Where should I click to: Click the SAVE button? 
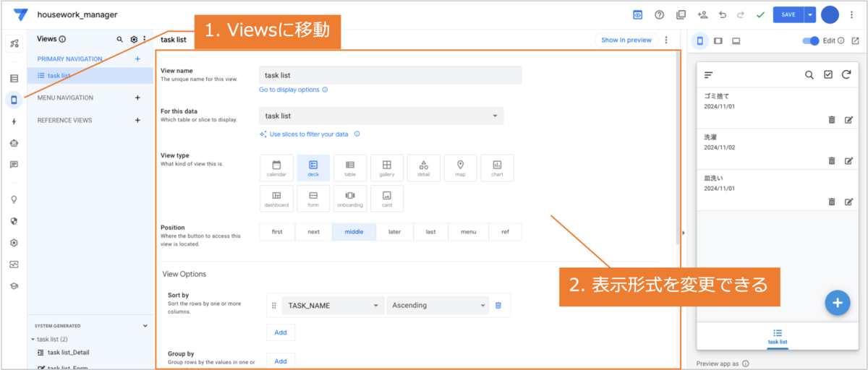tap(788, 14)
